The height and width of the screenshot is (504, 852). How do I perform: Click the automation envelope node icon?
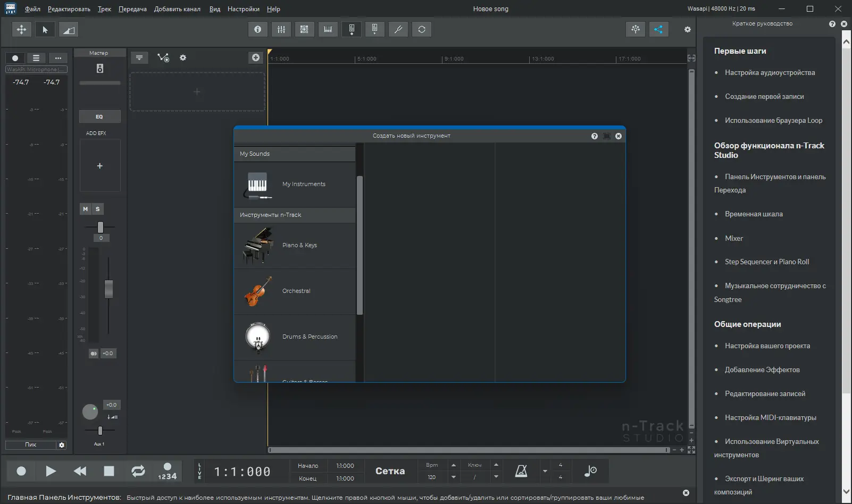coord(163,57)
